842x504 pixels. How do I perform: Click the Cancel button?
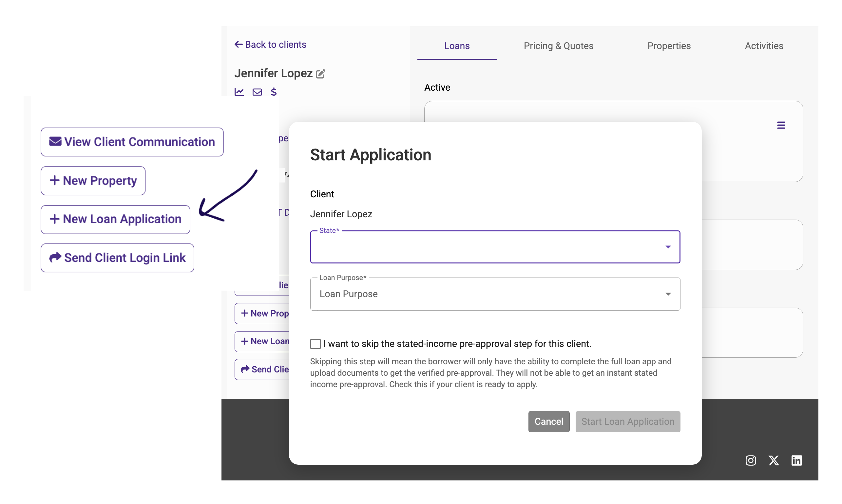(549, 422)
